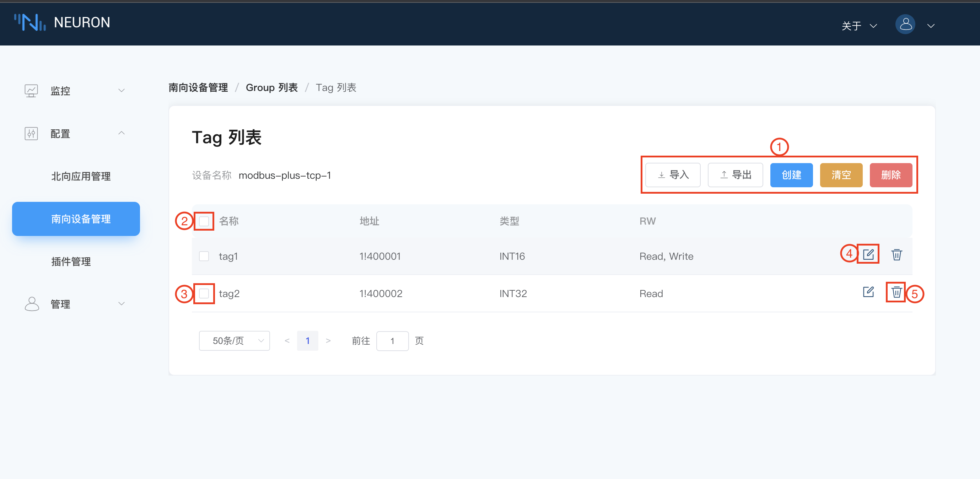Image resolution: width=980 pixels, height=479 pixels.
Task: Click the Tag 列表 breadcrumb text
Action: [336, 87]
